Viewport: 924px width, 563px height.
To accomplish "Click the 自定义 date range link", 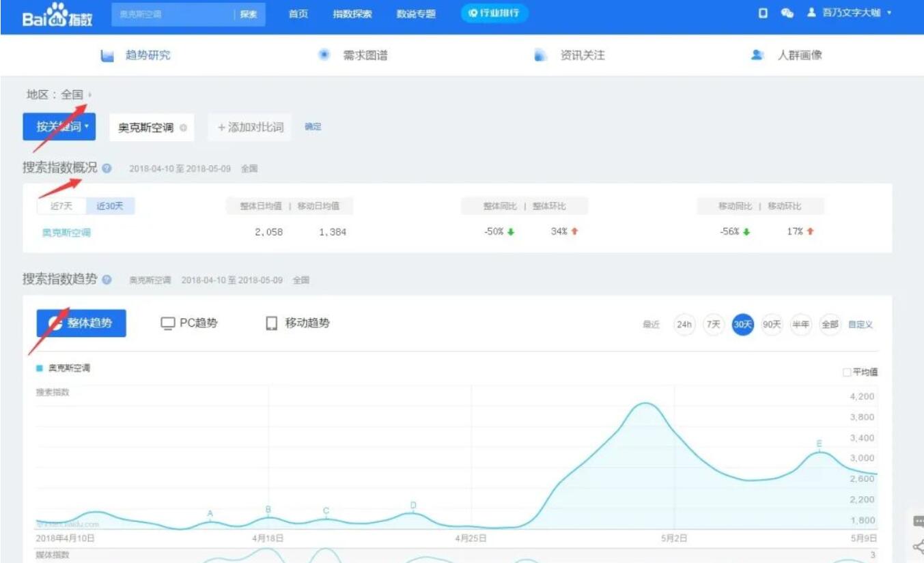I will pos(860,325).
